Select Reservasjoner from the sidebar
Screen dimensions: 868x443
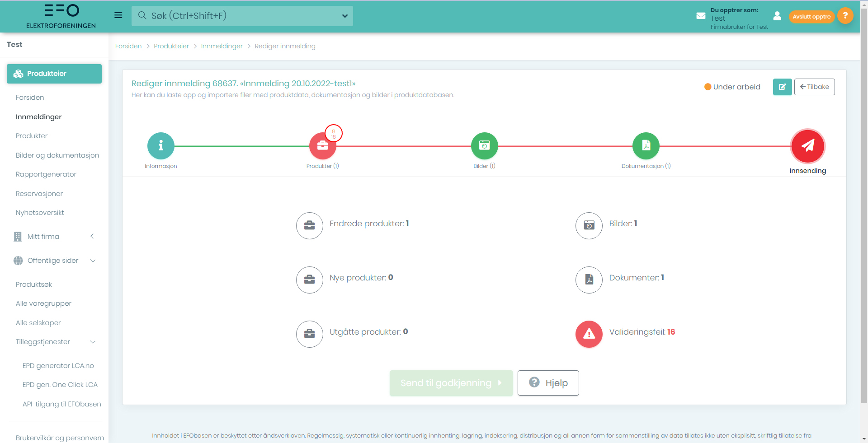click(x=39, y=194)
